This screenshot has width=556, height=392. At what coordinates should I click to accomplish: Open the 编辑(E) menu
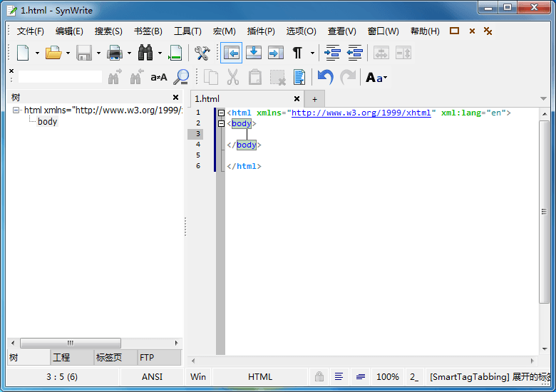pos(69,31)
